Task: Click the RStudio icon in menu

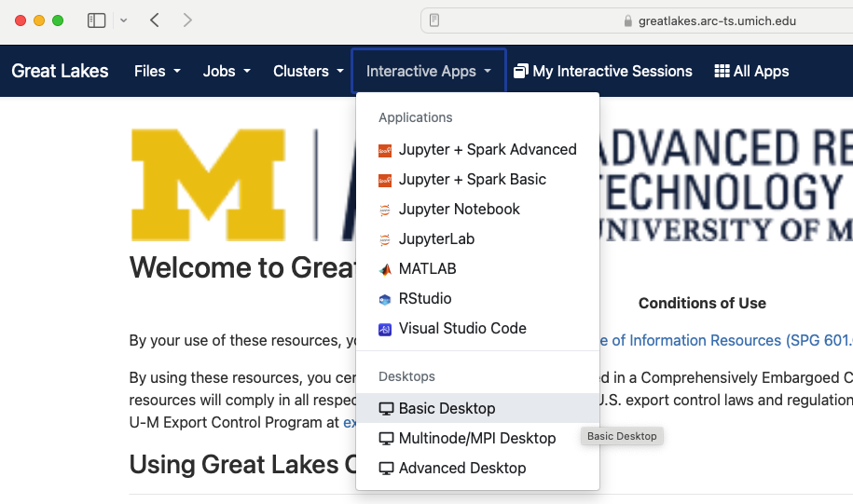Action: click(x=385, y=299)
